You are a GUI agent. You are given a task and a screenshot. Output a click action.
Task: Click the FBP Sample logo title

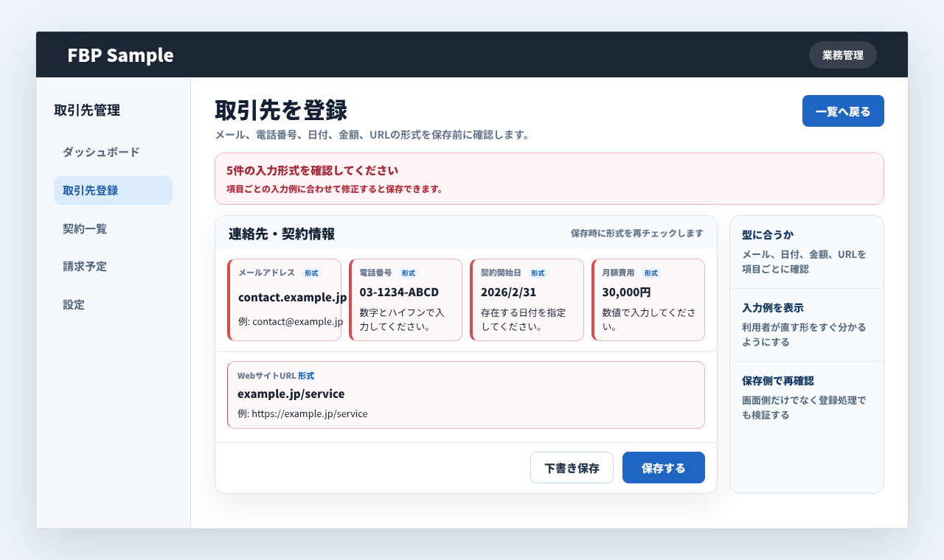pos(120,55)
